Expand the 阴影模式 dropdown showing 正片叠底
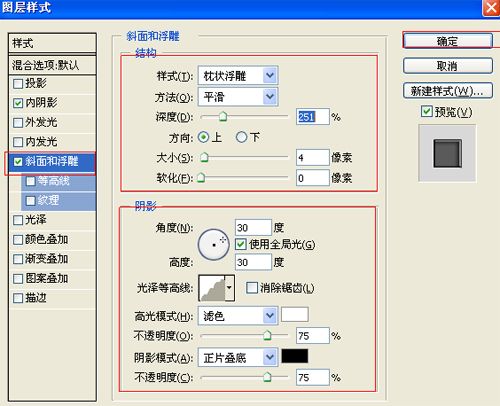The image size is (500, 406). click(x=238, y=357)
